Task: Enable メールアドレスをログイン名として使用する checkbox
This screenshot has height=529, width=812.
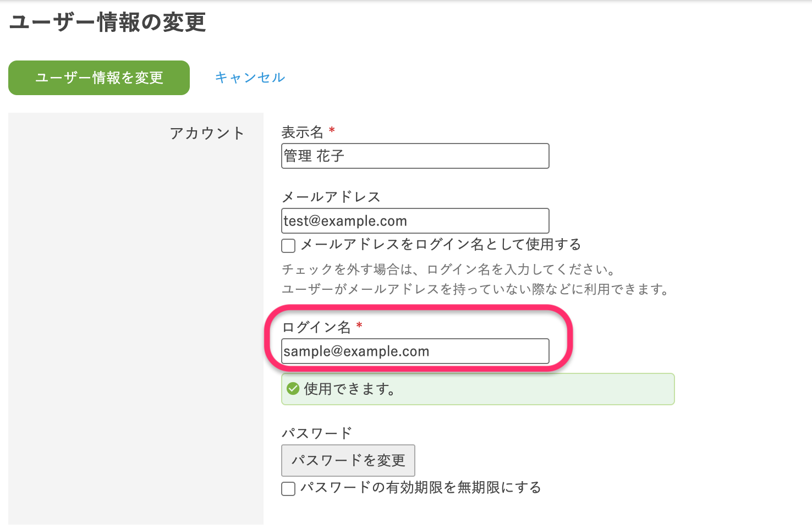Action: (x=288, y=245)
